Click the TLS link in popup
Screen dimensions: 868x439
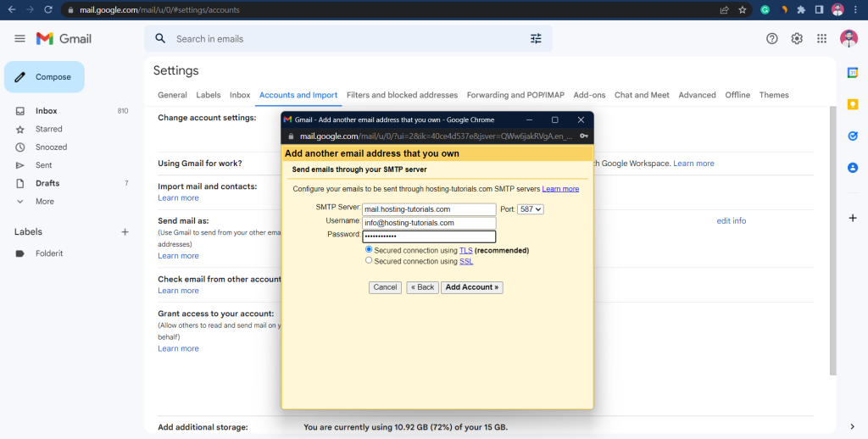pos(465,251)
